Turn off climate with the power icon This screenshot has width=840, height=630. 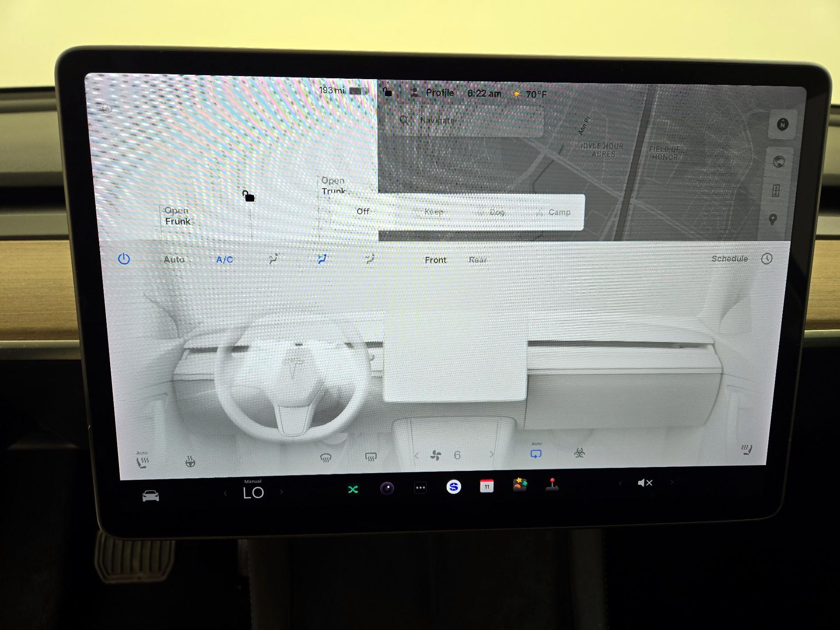coord(124,259)
